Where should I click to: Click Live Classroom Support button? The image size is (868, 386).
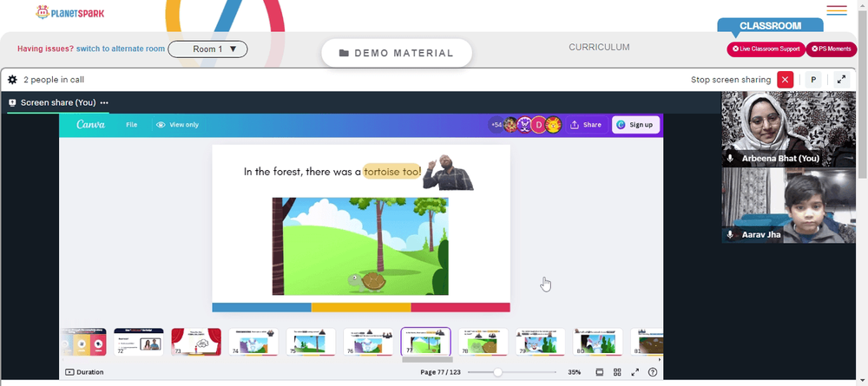766,49
